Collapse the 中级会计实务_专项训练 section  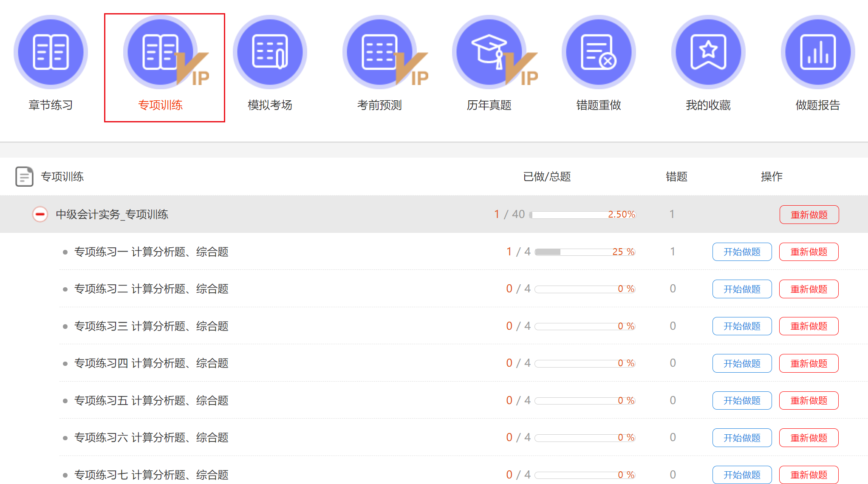[x=40, y=214]
